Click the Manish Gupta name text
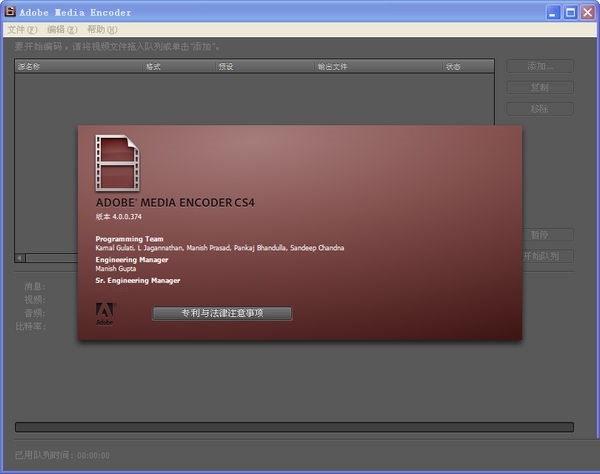Screen dimensions: 600x474 (x=116, y=269)
